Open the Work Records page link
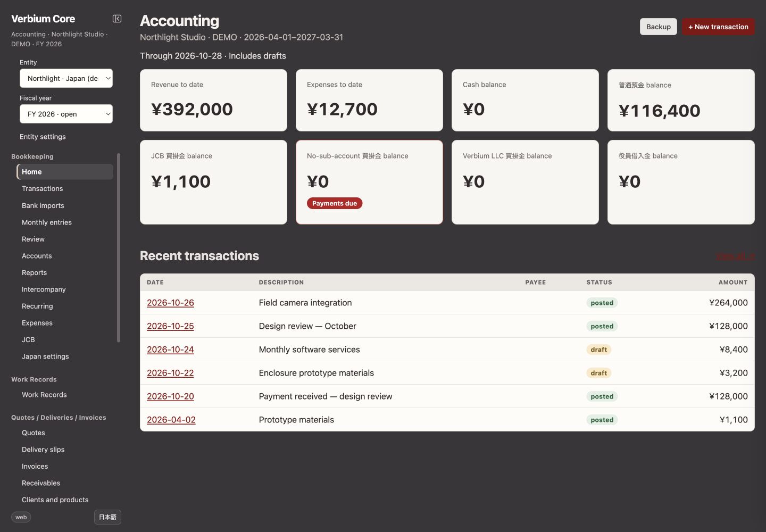Viewport: 766px width, 532px height. click(44, 395)
